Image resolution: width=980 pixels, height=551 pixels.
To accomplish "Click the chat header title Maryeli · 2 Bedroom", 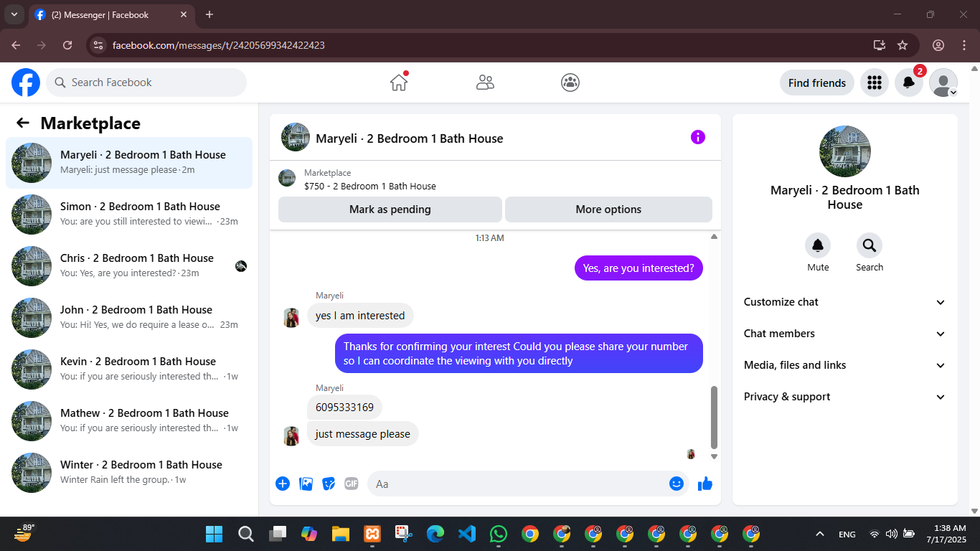I will [410, 138].
